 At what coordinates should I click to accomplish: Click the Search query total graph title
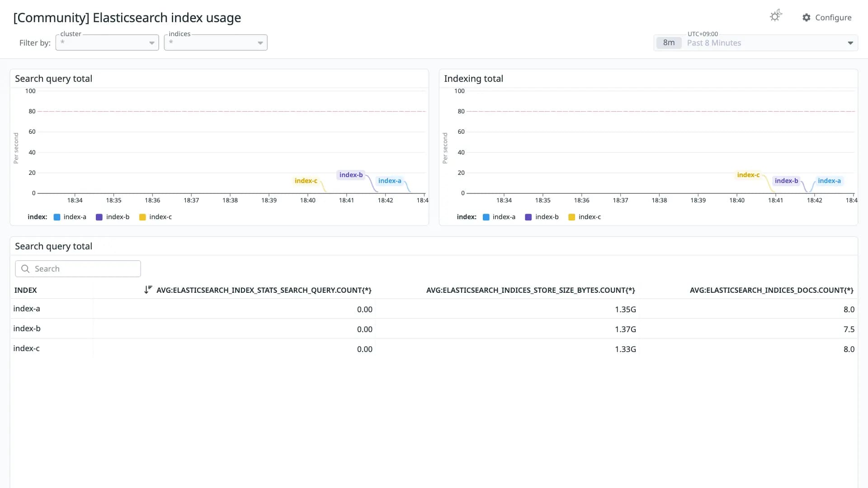point(53,79)
